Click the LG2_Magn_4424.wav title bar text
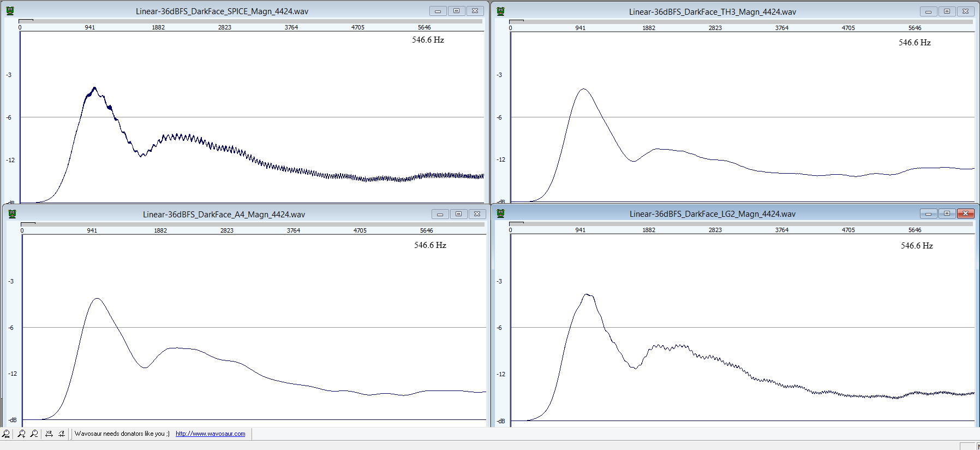The width and height of the screenshot is (980, 450). pos(713,214)
